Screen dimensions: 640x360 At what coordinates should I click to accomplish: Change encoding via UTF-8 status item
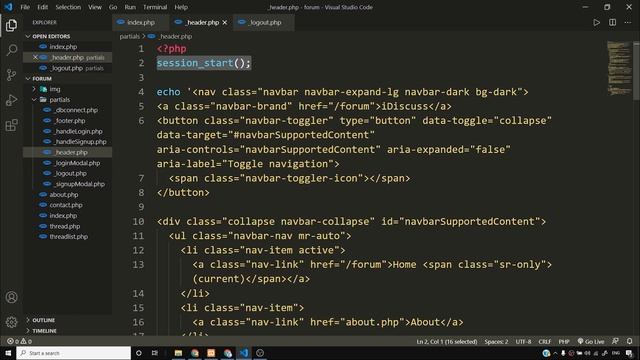point(523,341)
